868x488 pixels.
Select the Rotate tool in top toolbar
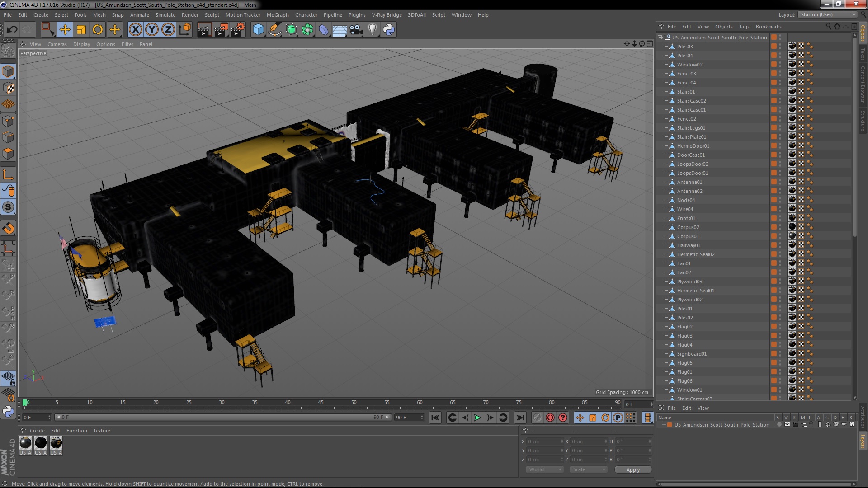pyautogui.click(x=98, y=30)
